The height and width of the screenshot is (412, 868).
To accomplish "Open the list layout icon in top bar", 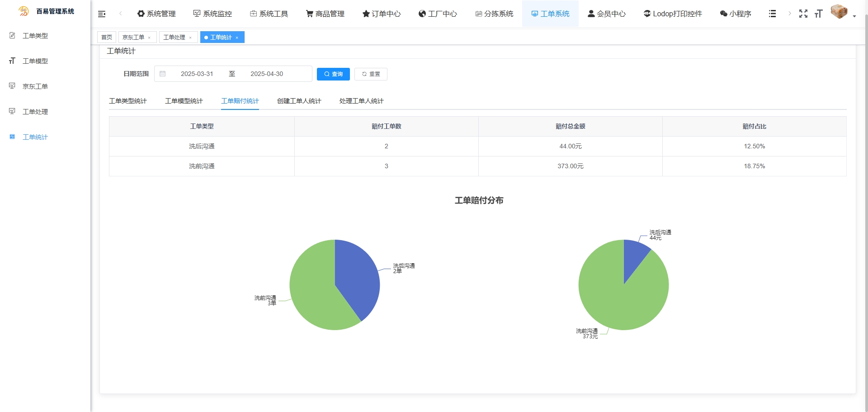I will tap(772, 14).
